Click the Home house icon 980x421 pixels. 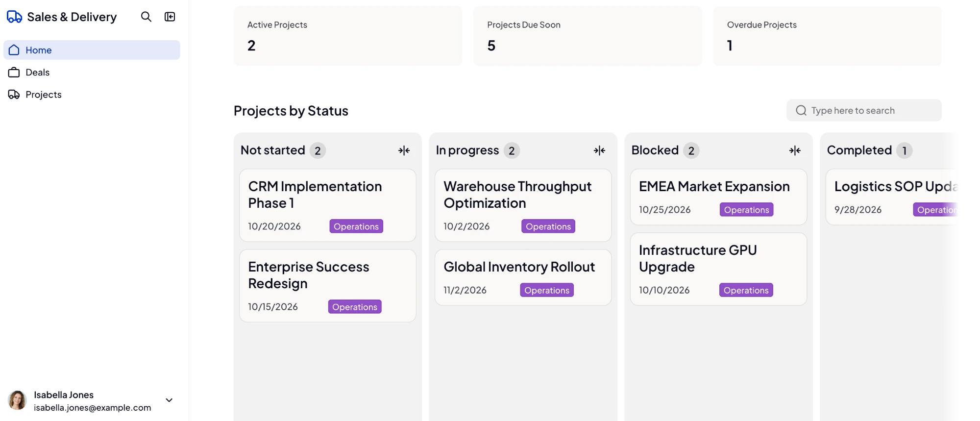(14, 50)
